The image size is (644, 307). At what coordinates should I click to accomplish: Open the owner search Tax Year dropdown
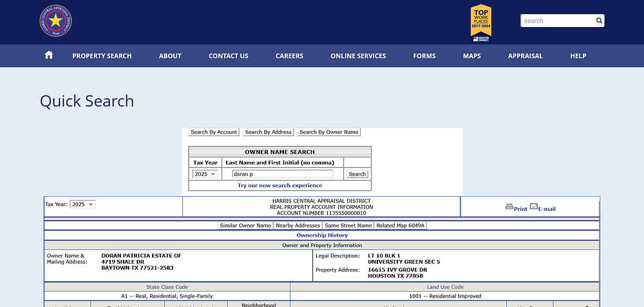205,174
